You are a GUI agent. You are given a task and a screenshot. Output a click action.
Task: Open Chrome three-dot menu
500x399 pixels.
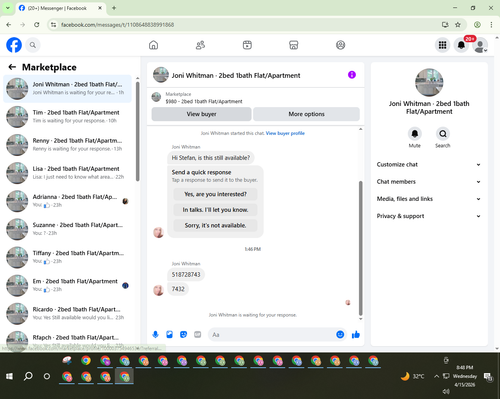point(491,25)
